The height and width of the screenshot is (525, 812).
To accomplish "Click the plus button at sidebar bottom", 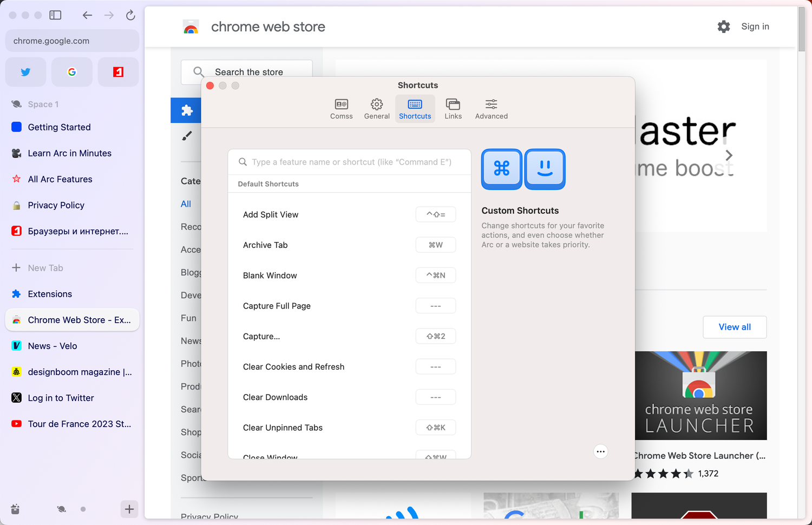I will 129,509.
